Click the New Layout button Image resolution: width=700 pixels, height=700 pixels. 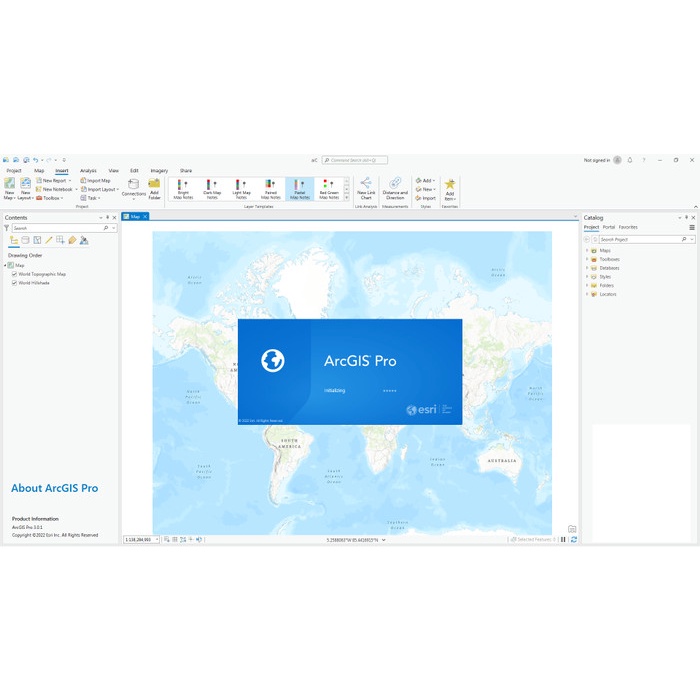pos(25,188)
